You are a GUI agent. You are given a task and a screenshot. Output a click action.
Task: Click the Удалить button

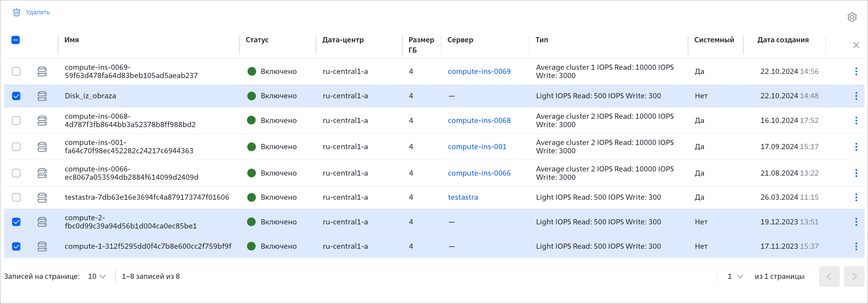tap(31, 12)
